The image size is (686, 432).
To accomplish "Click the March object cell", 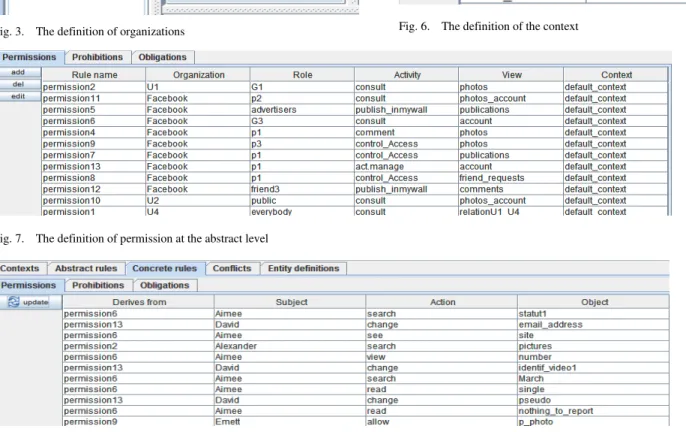I will point(594,379).
